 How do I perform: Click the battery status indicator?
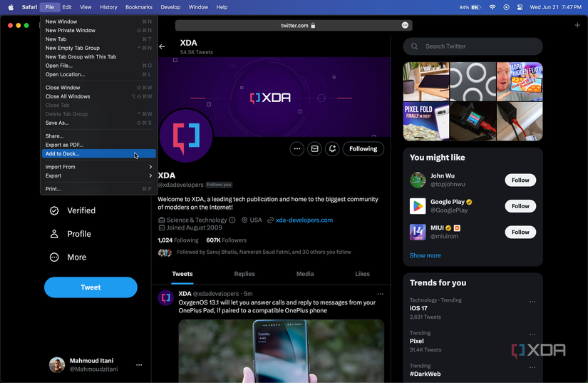tap(470, 7)
